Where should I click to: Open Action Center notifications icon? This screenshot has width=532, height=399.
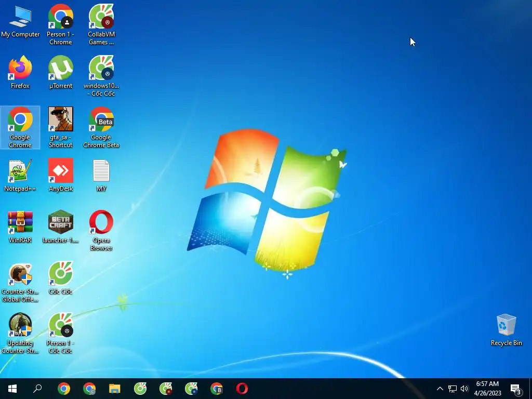click(516, 389)
